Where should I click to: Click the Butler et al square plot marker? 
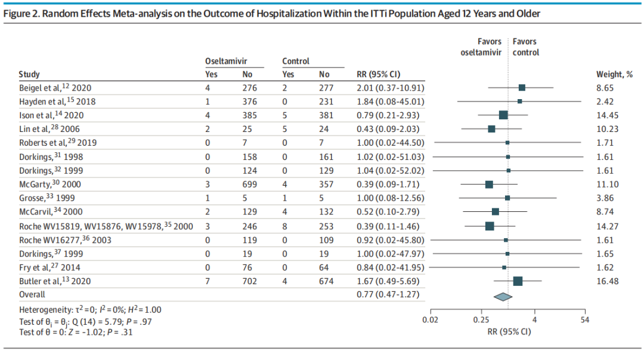click(518, 281)
